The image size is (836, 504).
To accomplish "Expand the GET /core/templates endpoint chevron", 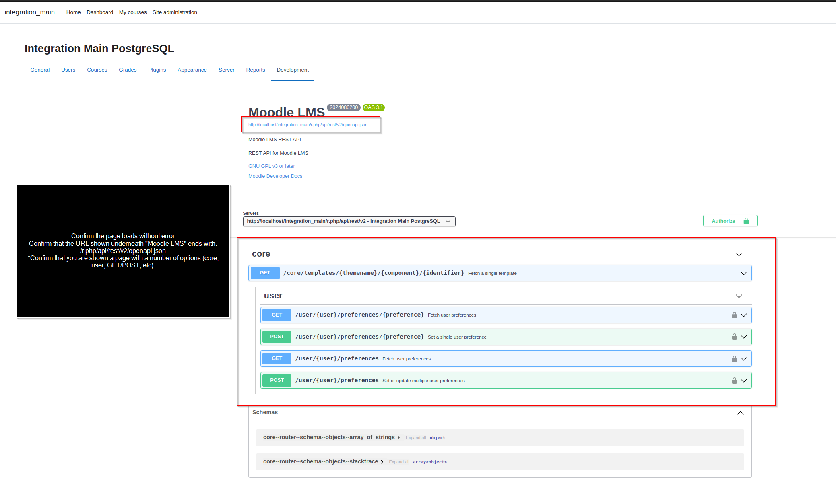I will (744, 273).
